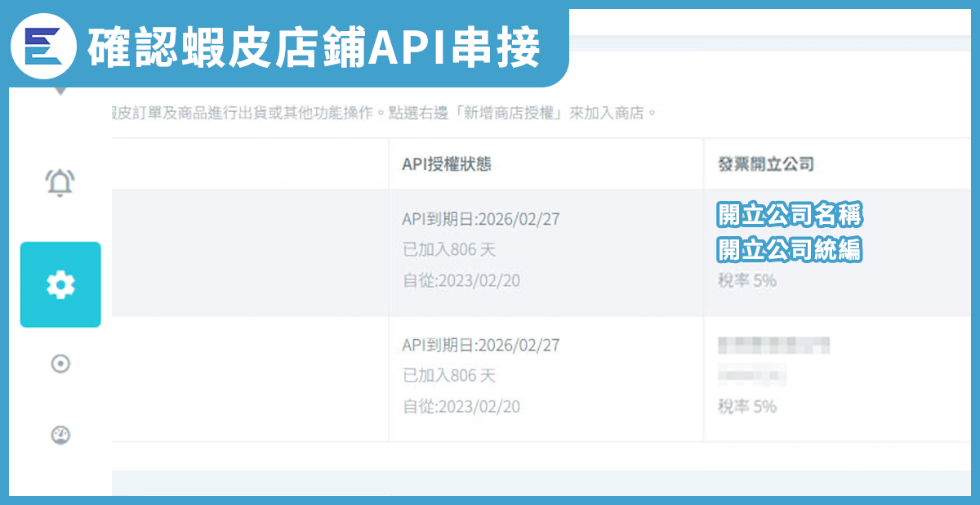
Task: Select 自從:2023/02/20 in the shaded row
Action: point(461,281)
